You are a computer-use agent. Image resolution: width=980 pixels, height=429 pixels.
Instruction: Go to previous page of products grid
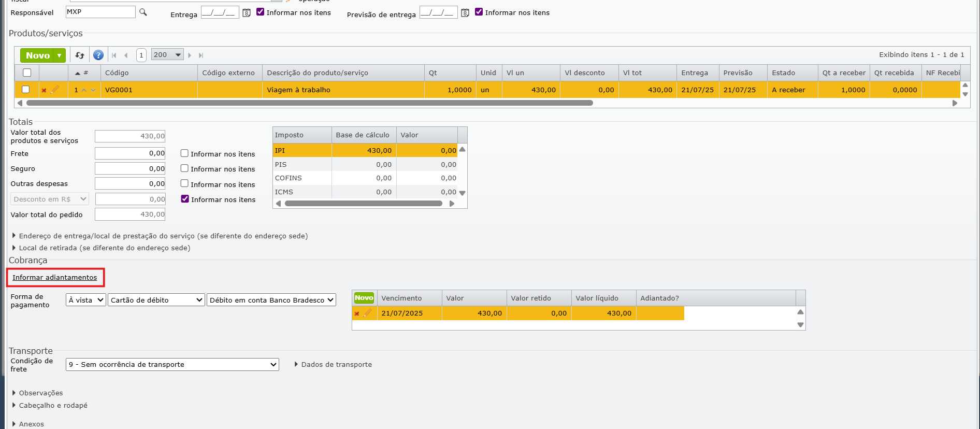[x=126, y=55]
